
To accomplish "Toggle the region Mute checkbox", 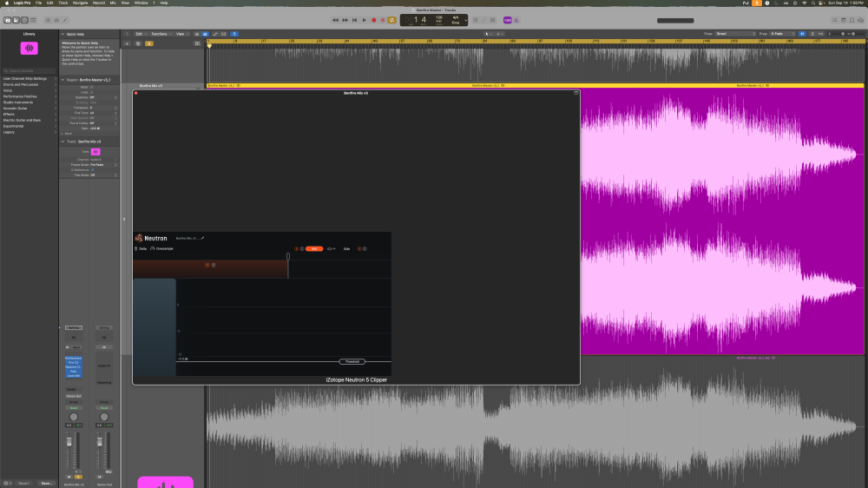I will point(92,87).
